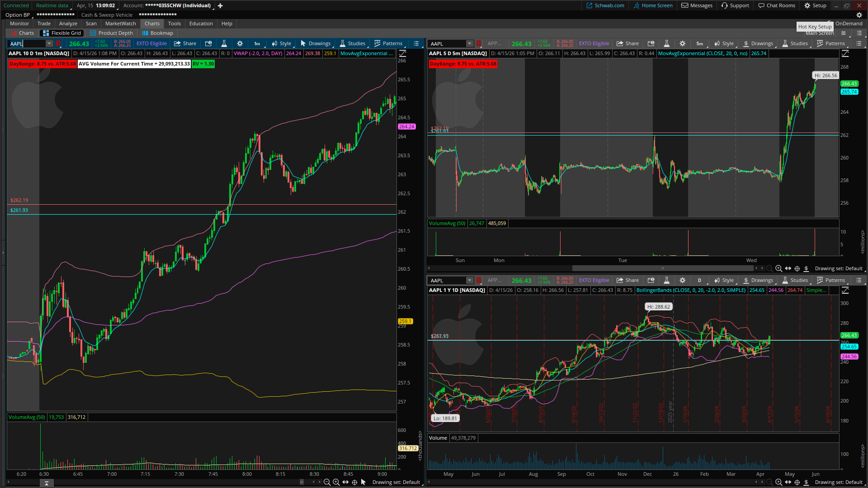Screen dimensions: 868x488
Task: Click the 316.712 volume axis marker
Action: click(x=408, y=449)
